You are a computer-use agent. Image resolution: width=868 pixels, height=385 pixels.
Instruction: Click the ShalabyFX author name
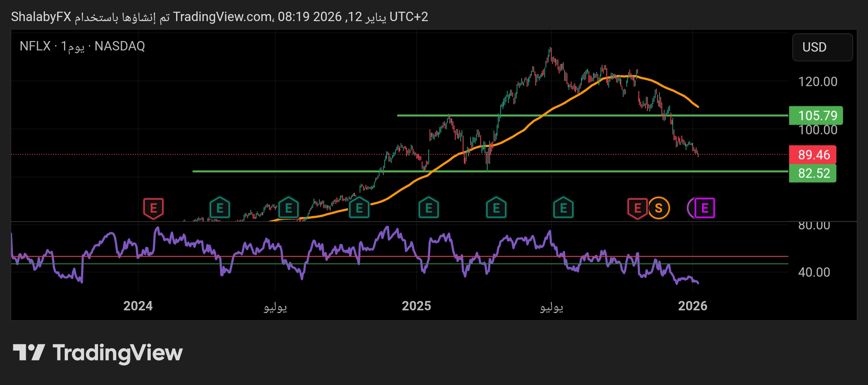41,17
